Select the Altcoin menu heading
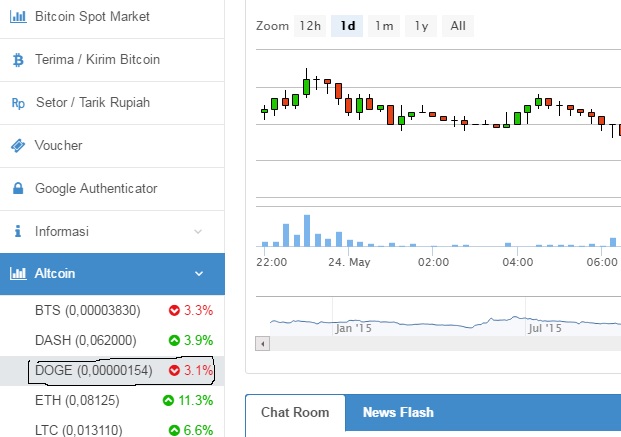621x437 pixels. (x=112, y=274)
